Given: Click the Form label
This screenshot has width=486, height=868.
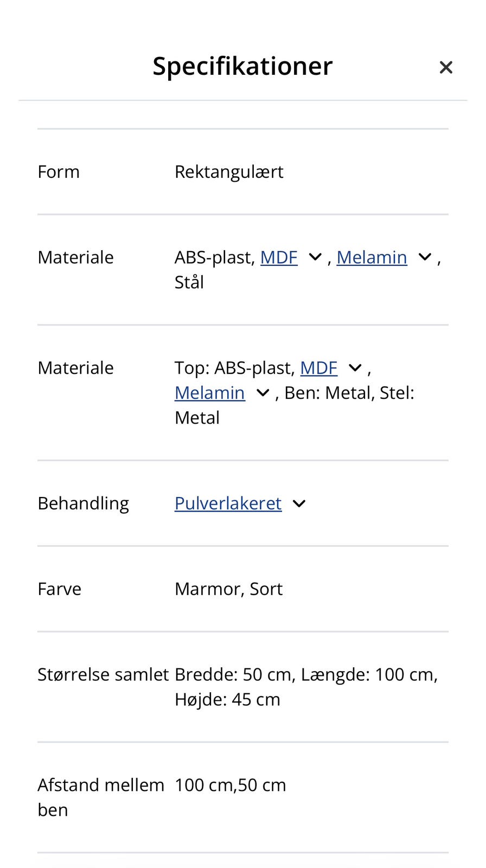Looking at the screenshot, I should 59,172.
